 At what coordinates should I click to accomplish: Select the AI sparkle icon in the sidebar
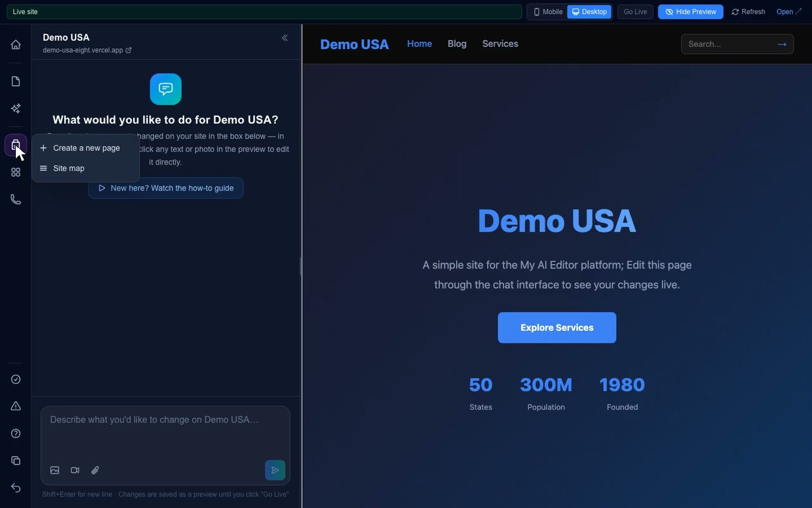[x=16, y=109]
